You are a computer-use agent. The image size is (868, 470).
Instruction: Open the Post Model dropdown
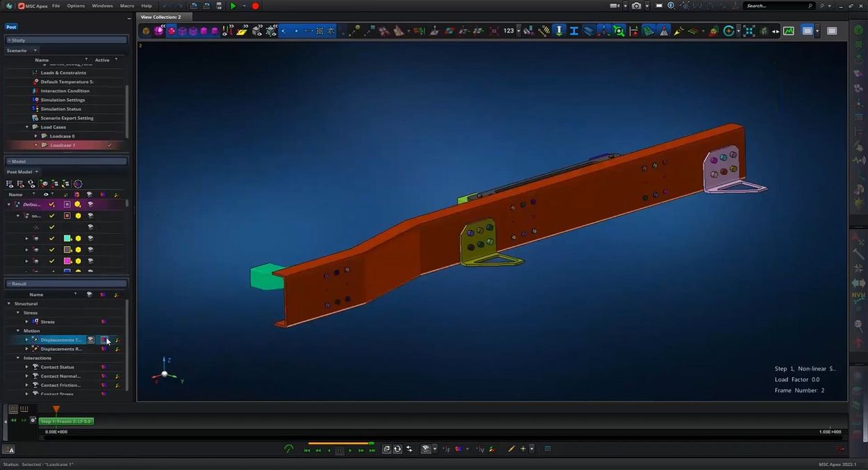(x=37, y=171)
